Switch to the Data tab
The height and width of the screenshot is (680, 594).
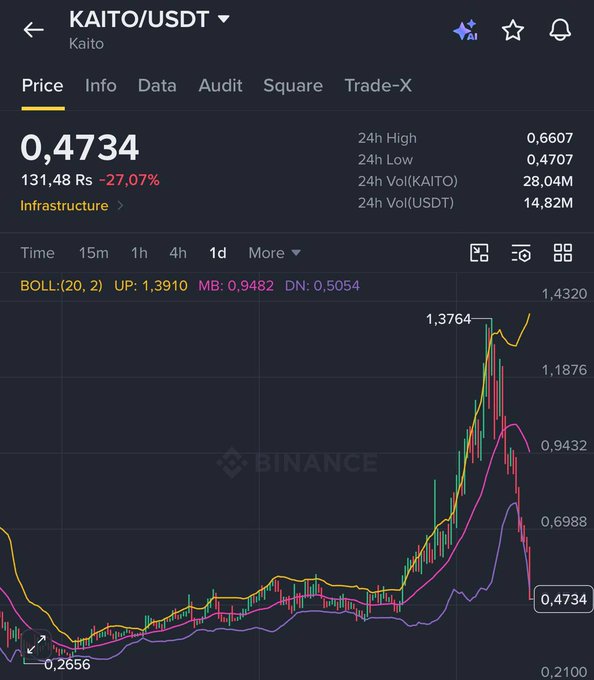point(157,85)
